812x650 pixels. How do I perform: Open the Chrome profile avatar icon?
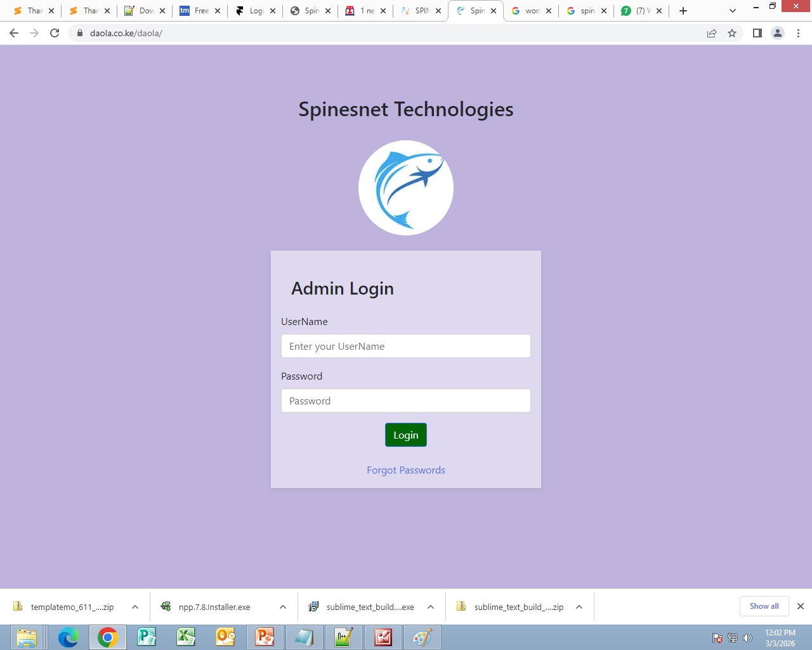777,33
